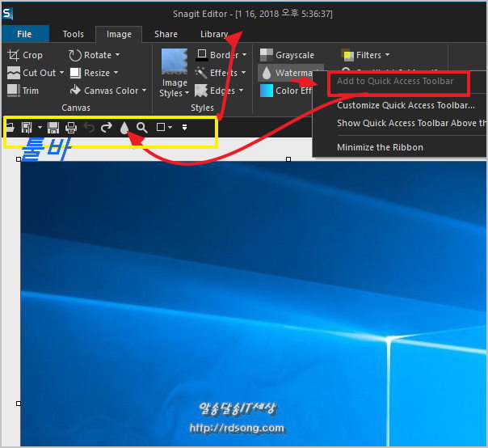This screenshot has width=488, height=448.
Task: Select the Image tab
Action: (x=119, y=34)
